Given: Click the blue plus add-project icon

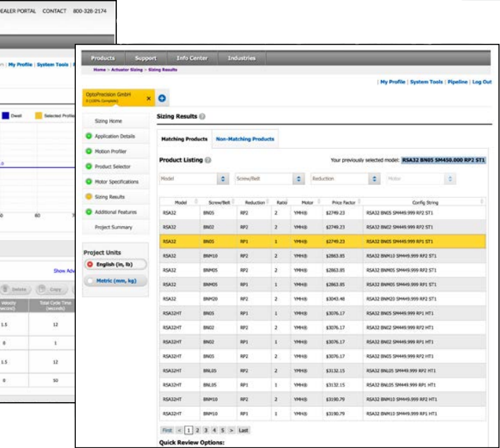Looking at the screenshot, I should click(x=162, y=99).
